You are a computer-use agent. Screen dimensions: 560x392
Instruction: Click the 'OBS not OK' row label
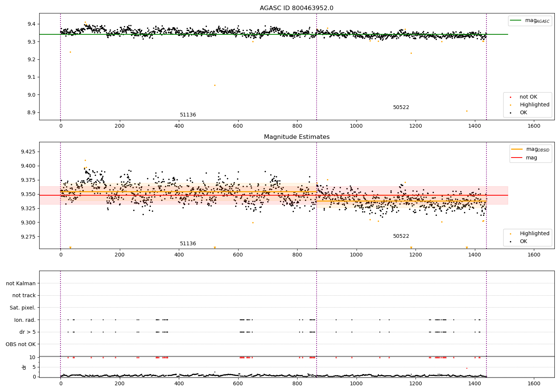coord(21,344)
